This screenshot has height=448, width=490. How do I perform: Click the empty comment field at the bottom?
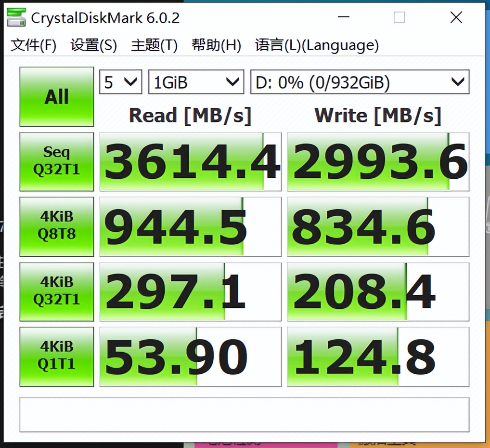[x=245, y=415]
